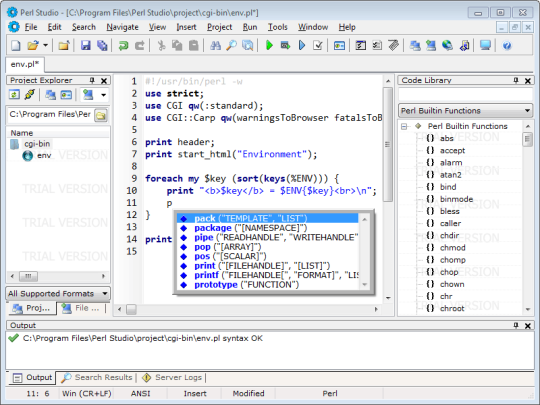This screenshot has width=540, height=405.
Task: Switch to the File tab in explorer
Action: (81, 308)
